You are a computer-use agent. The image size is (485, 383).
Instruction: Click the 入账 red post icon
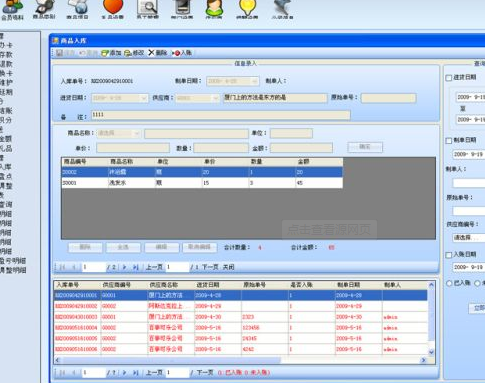click(x=176, y=53)
